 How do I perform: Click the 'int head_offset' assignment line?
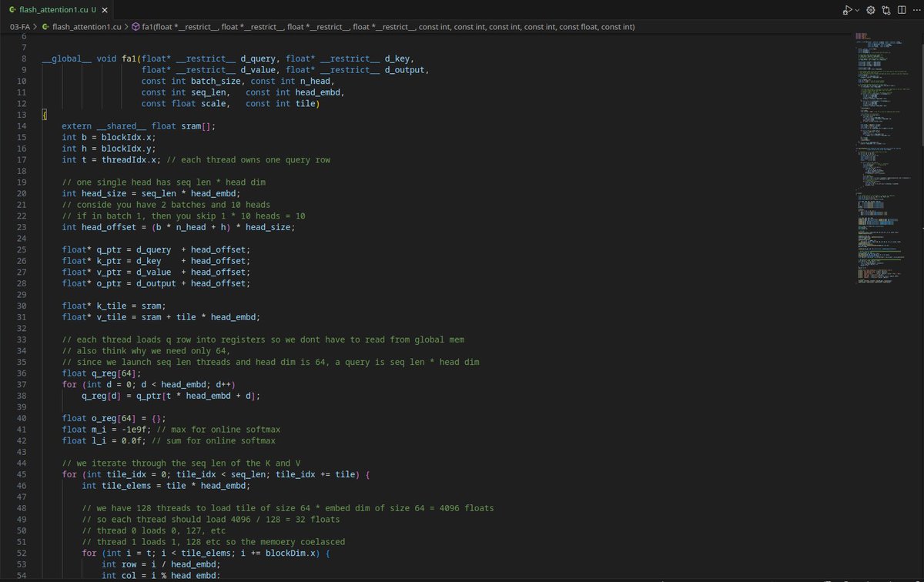(x=179, y=227)
